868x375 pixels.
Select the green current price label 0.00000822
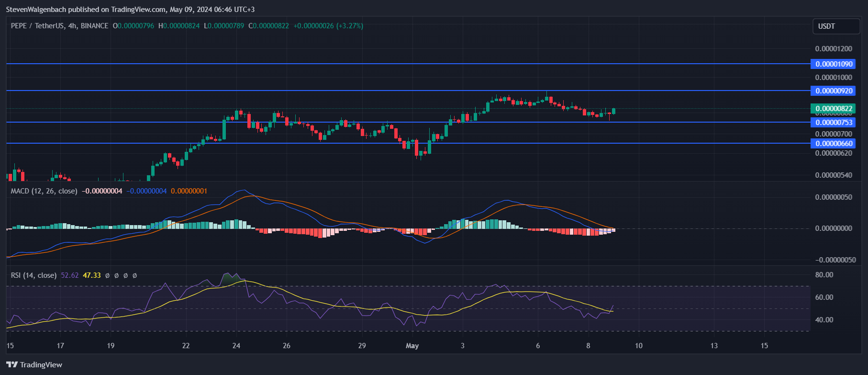[x=833, y=109]
